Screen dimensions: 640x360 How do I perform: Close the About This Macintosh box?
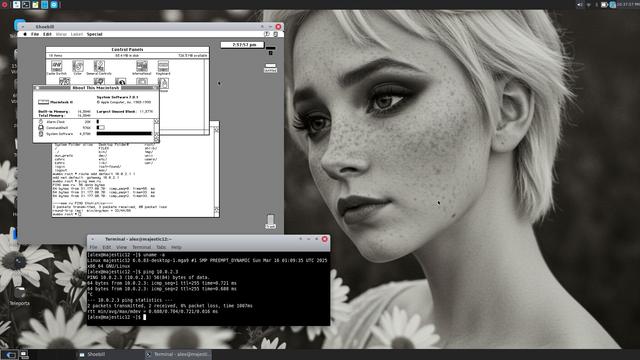pos(37,88)
